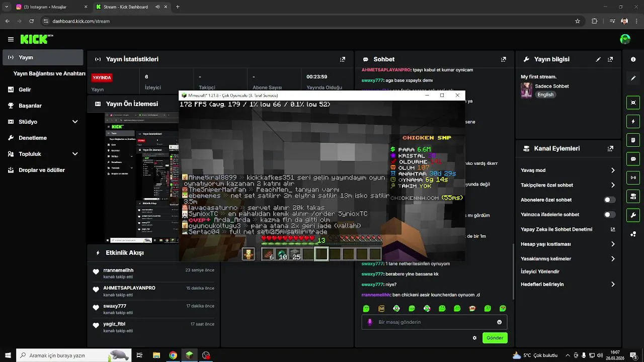Click İzleyici Yönlendir action
644x362 pixels.
[x=540, y=271]
